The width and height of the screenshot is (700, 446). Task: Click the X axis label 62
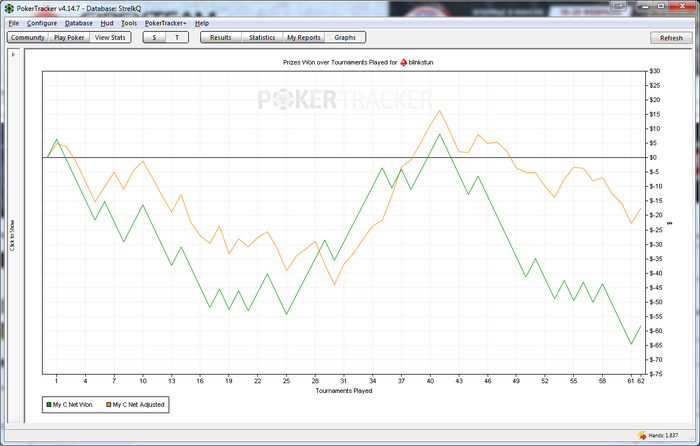641,381
